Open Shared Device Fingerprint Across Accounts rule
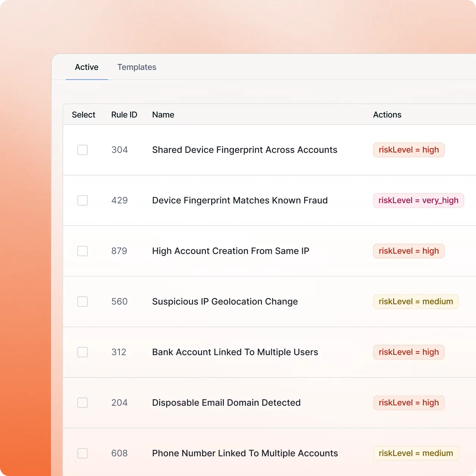This screenshot has height=476, width=476. pos(244,150)
